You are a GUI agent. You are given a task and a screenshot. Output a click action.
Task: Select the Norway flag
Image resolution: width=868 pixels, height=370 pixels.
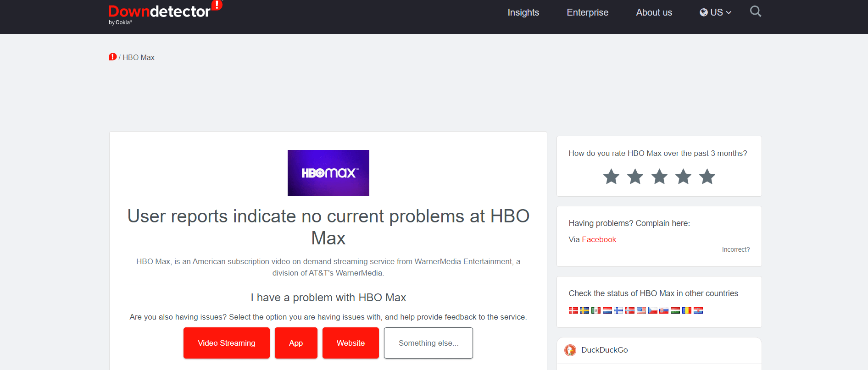pos(630,310)
